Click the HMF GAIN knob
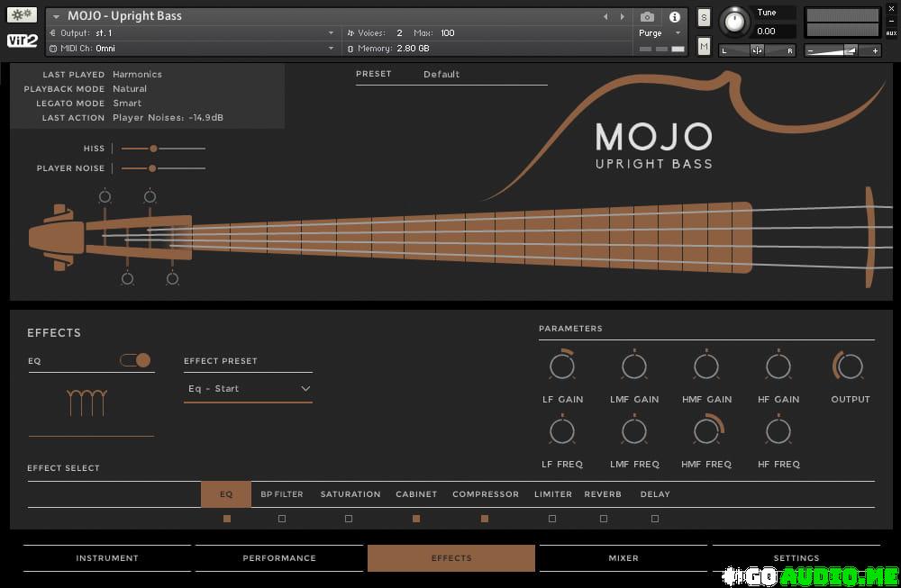Image resolution: width=901 pixels, height=588 pixels. coord(706,366)
